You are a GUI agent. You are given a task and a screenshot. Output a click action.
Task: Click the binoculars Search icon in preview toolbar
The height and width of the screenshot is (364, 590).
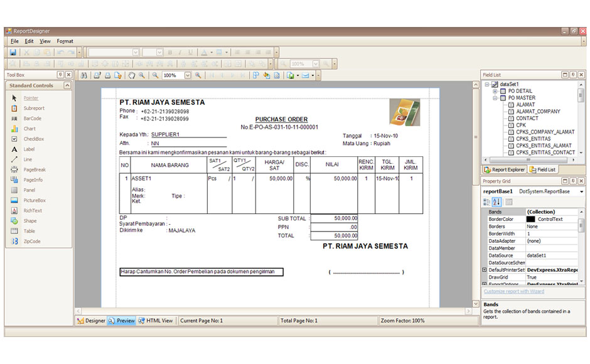pyautogui.click(x=84, y=75)
